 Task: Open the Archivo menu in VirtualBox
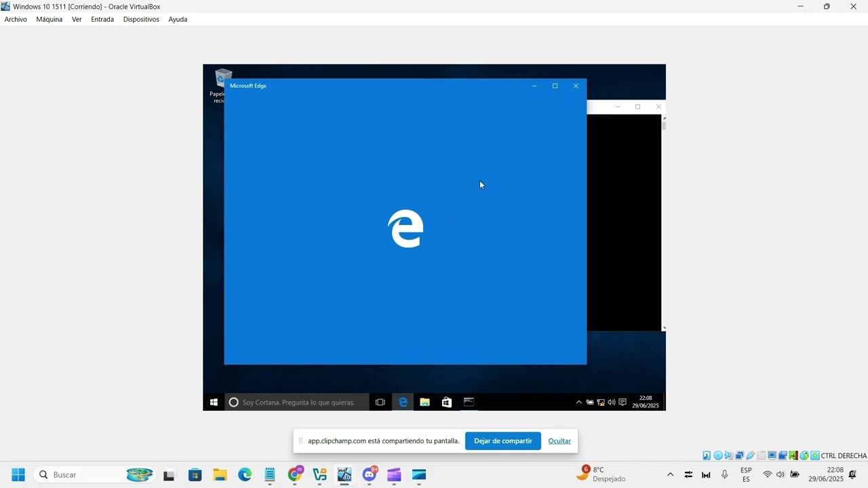(16, 19)
